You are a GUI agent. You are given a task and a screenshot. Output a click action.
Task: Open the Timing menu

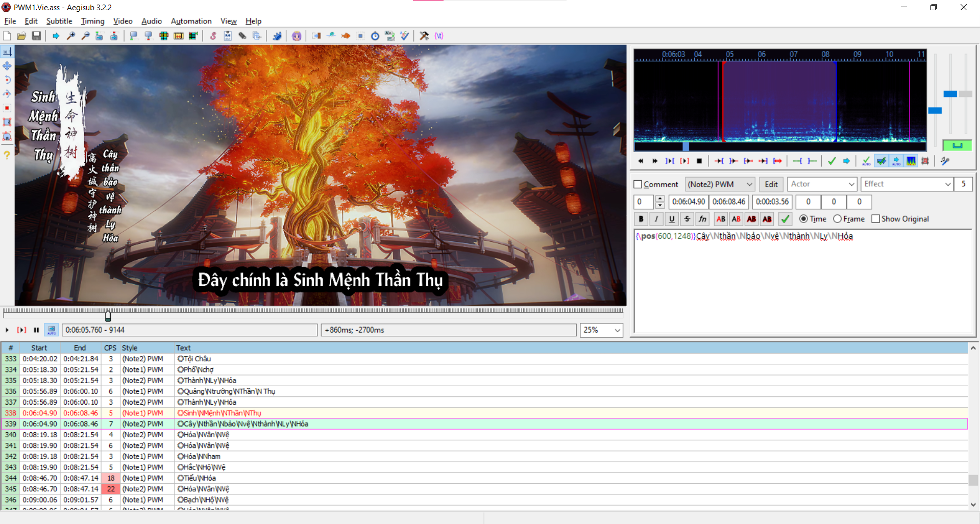[92, 21]
